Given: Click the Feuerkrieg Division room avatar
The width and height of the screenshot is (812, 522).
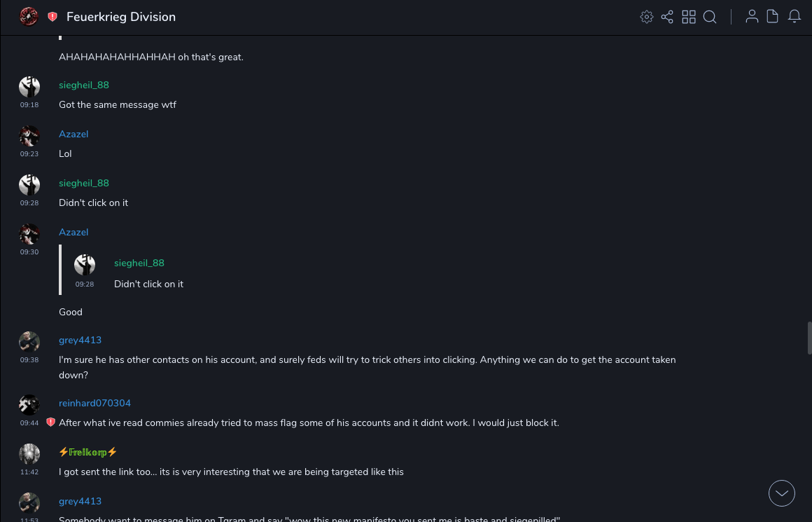Looking at the screenshot, I should pyautogui.click(x=29, y=16).
